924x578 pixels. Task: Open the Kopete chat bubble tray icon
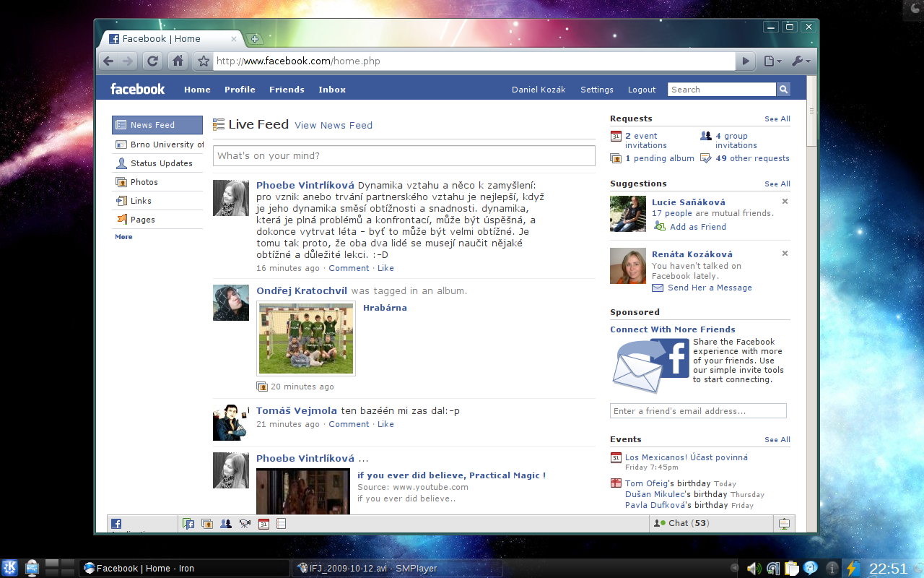click(811, 569)
